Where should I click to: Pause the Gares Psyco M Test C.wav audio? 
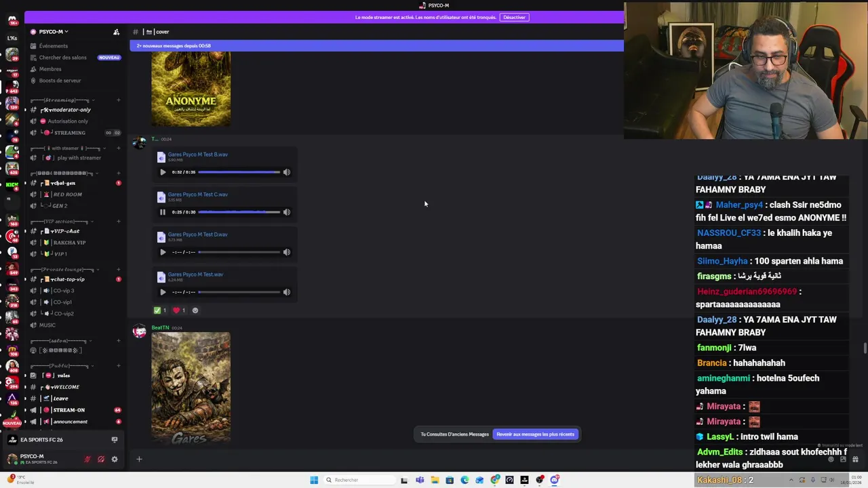163,212
